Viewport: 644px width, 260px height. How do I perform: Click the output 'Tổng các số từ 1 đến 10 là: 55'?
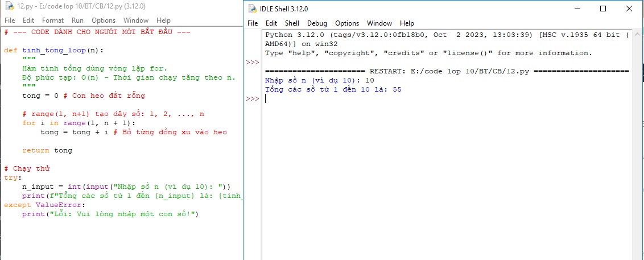point(333,89)
